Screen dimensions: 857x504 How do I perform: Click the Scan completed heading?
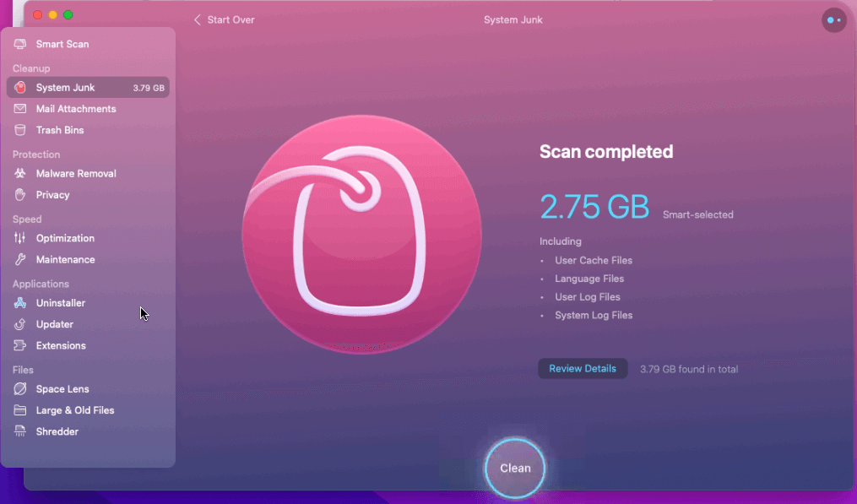tap(606, 151)
